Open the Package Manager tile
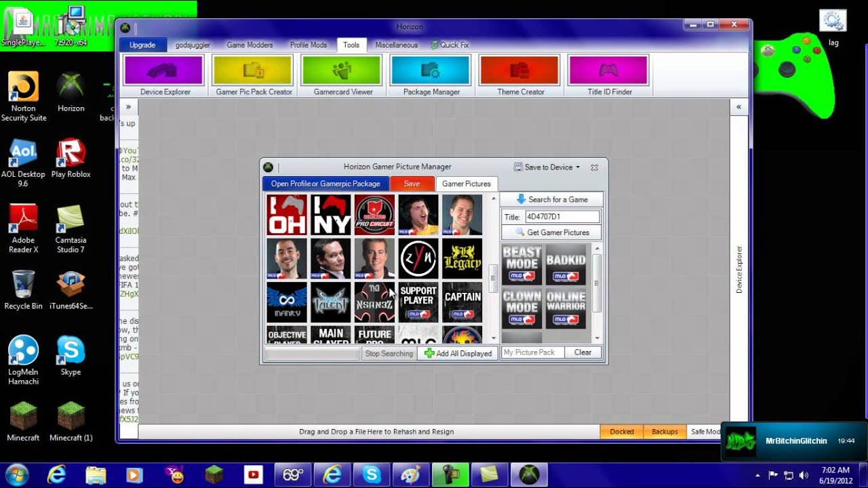The width and height of the screenshot is (868, 488). 431,75
